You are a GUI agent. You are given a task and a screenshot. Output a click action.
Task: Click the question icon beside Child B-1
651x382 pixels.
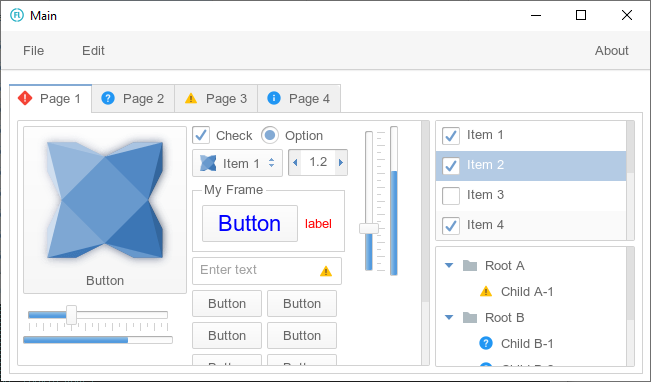click(486, 343)
